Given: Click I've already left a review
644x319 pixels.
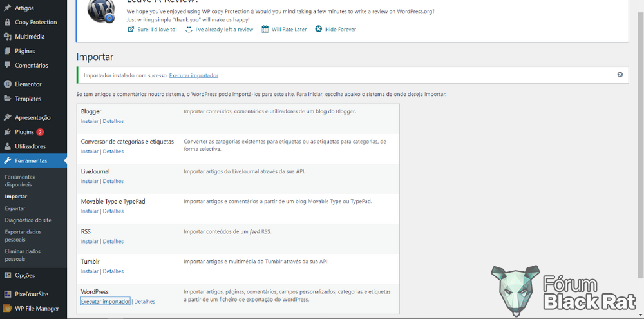Looking at the screenshot, I should 224,29.
